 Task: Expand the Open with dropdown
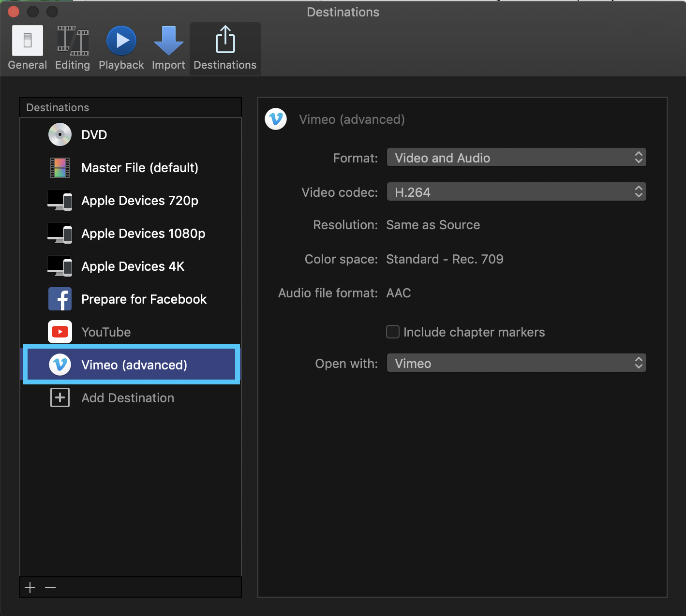[516, 363]
